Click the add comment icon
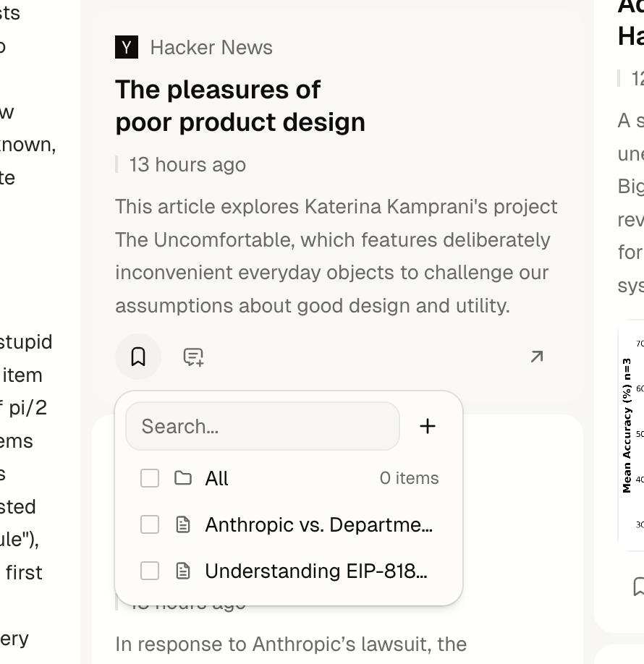644x664 pixels. (193, 357)
